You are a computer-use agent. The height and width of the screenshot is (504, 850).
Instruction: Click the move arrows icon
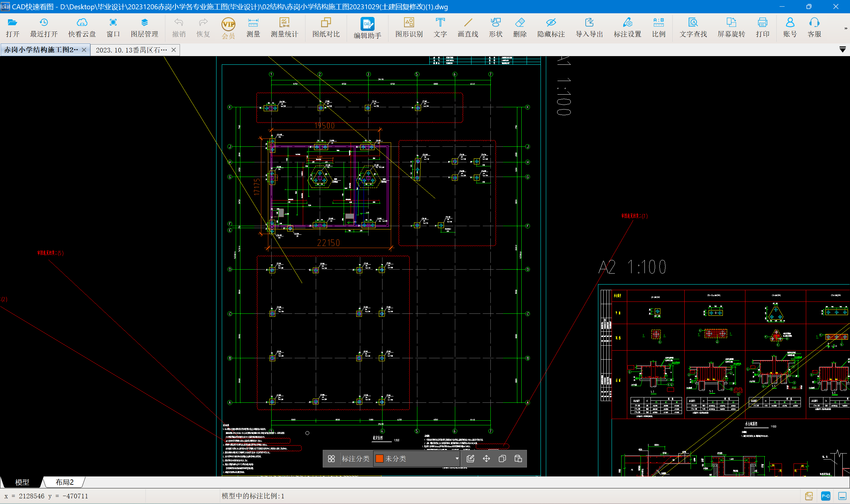[x=486, y=459]
